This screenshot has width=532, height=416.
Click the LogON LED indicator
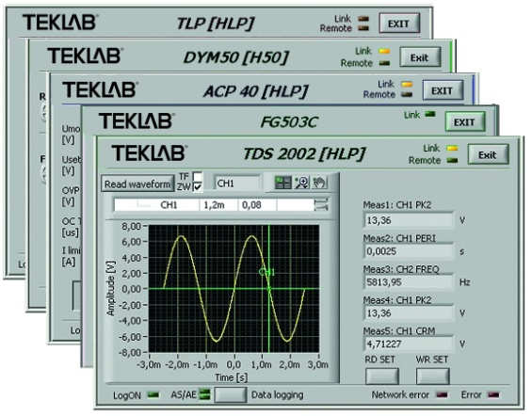click(x=153, y=394)
